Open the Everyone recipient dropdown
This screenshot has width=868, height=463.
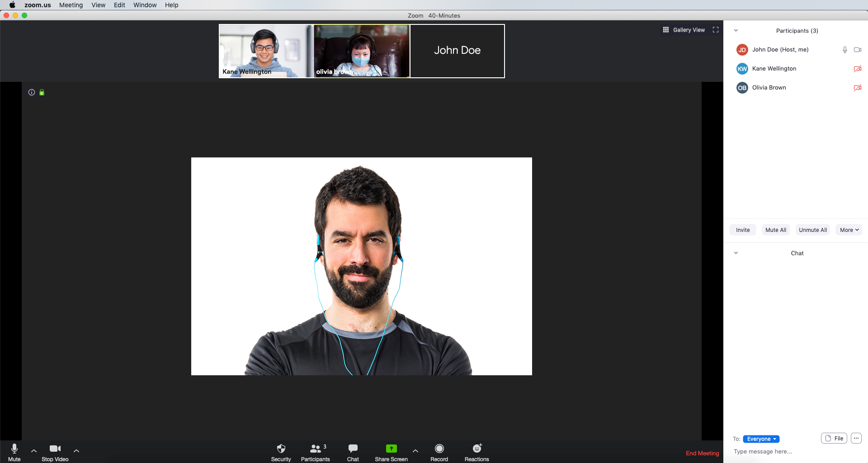tap(761, 439)
